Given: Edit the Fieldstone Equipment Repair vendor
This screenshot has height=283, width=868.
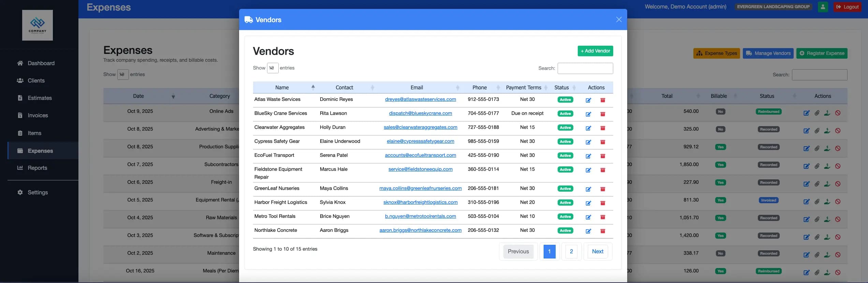Looking at the screenshot, I should click(588, 170).
